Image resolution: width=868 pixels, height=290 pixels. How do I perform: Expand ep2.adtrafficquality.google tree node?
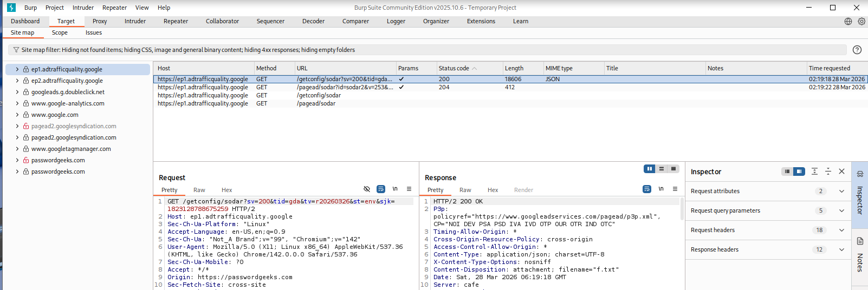17,81
